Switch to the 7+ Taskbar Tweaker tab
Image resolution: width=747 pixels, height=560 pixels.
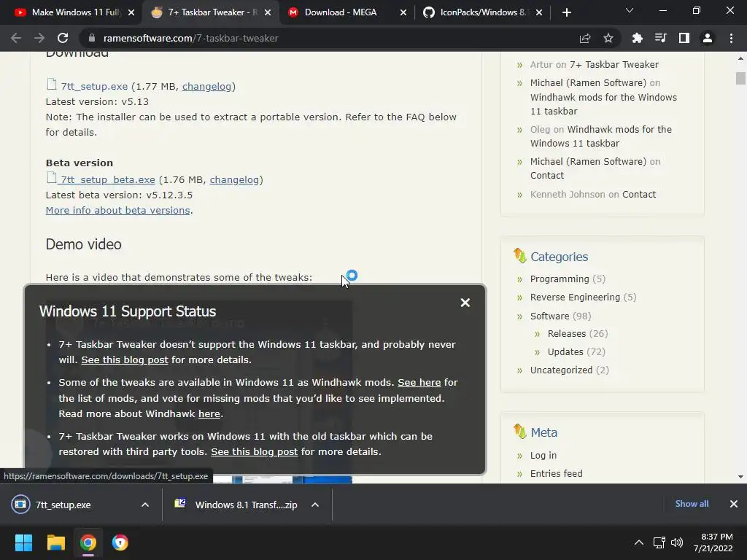204,12
